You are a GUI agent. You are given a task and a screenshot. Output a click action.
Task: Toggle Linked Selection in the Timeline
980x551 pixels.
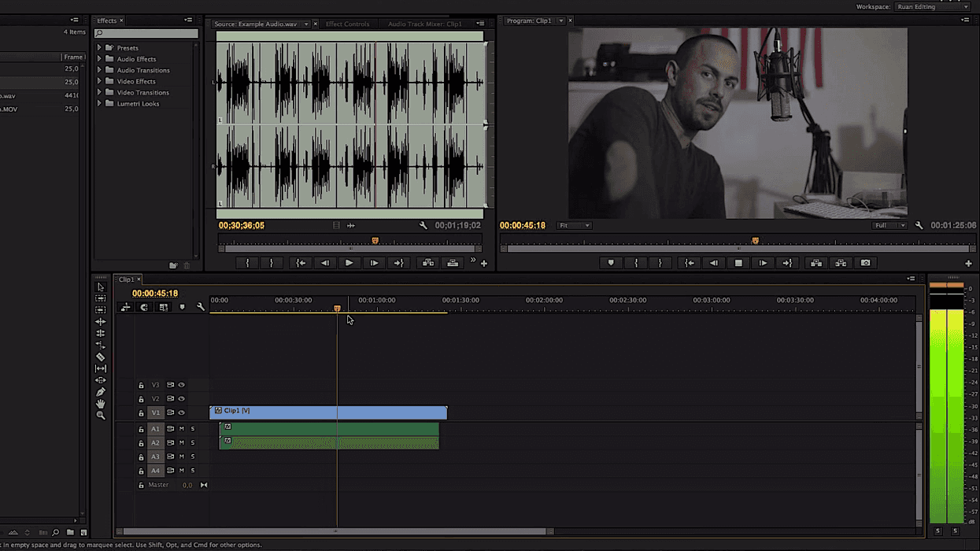(x=163, y=307)
